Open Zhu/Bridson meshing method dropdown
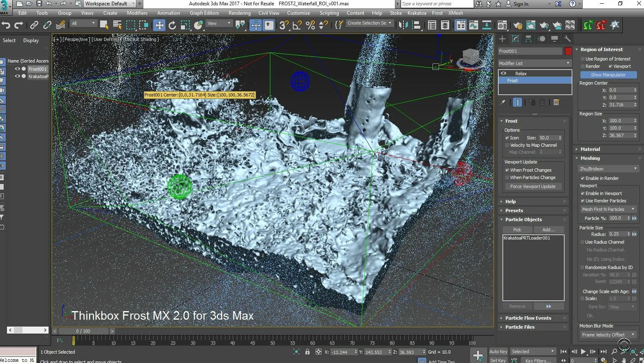Image resolution: width=644 pixels, height=363 pixels. pyautogui.click(x=608, y=169)
